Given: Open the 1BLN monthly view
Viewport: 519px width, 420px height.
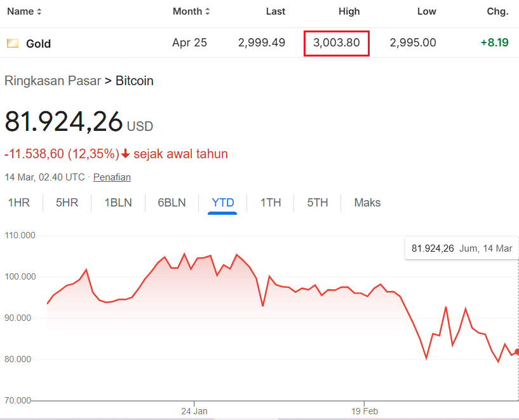Looking at the screenshot, I should click(x=118, y=202).
